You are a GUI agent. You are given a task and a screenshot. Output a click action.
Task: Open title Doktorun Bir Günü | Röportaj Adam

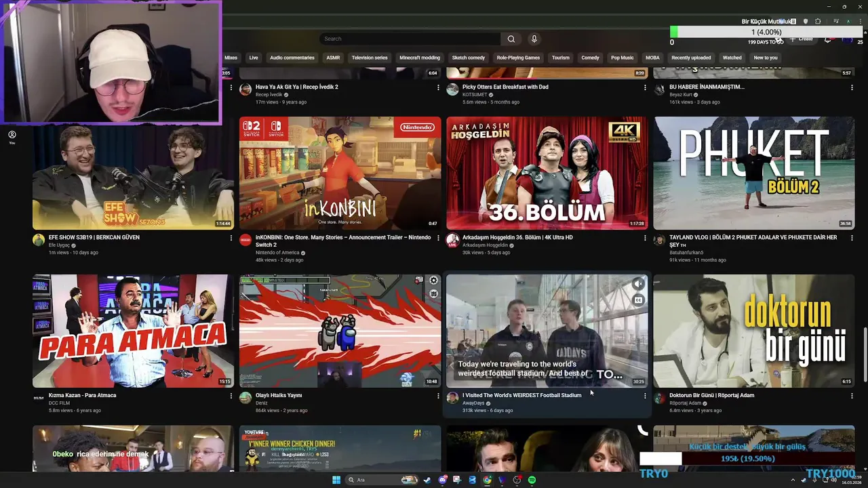(711, 395)
